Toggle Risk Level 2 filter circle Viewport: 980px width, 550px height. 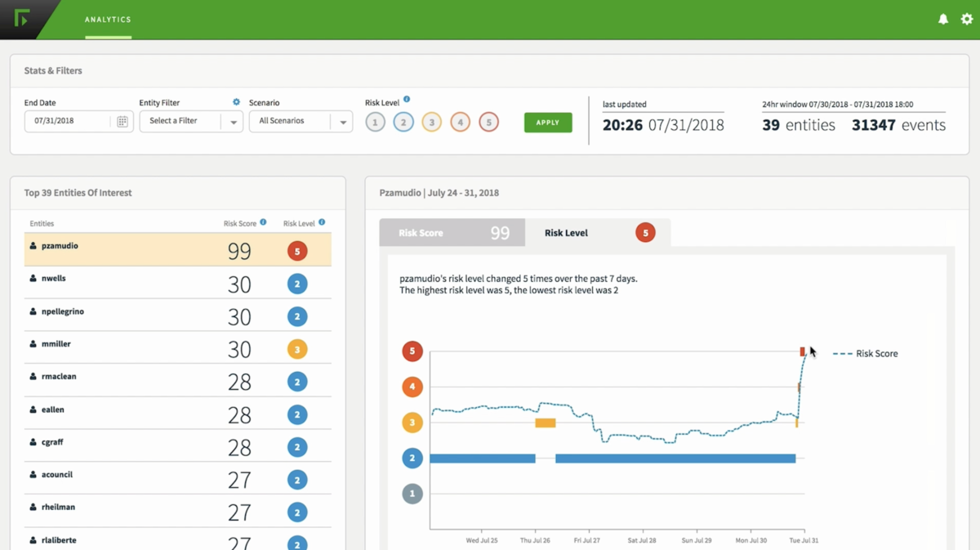(403, 123)
